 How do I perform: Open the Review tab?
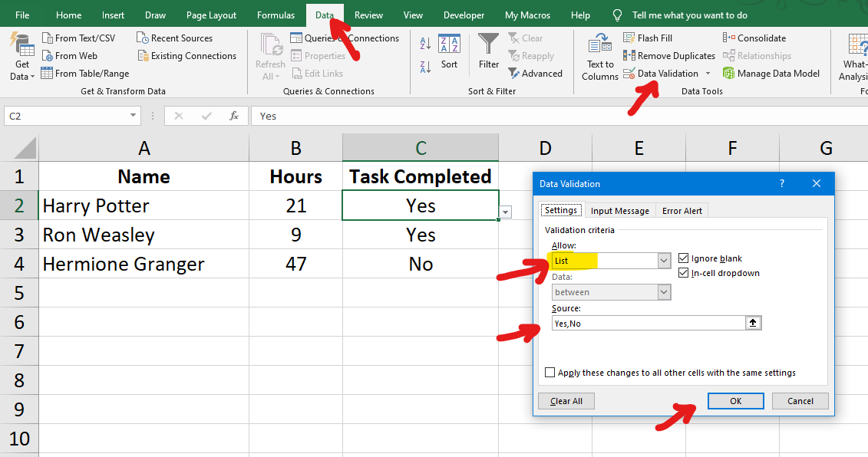pos(368,15)
